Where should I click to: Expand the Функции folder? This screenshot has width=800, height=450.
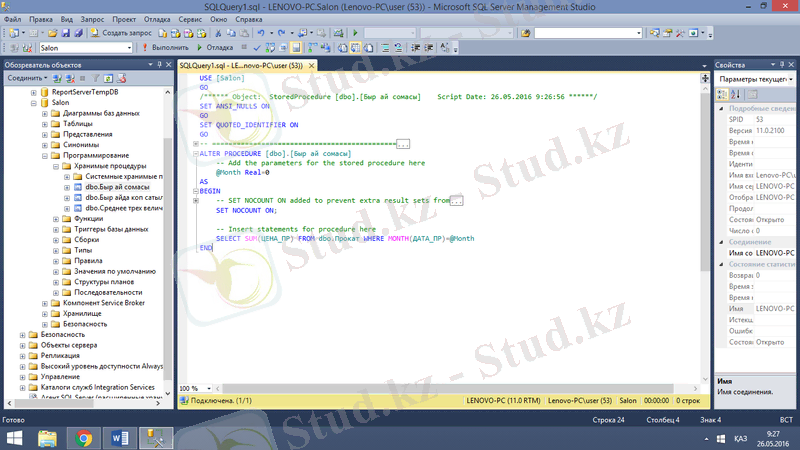(56, 219)
